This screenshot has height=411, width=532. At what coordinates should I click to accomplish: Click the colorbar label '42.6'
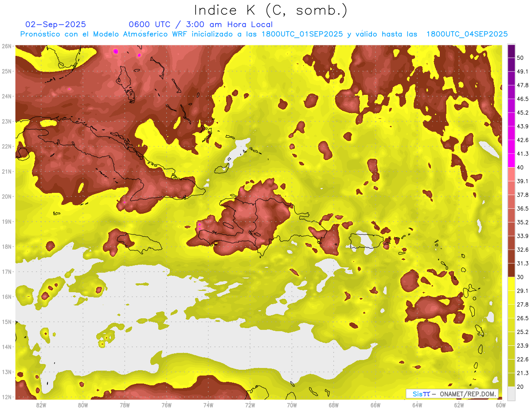[x=522, y=140]
